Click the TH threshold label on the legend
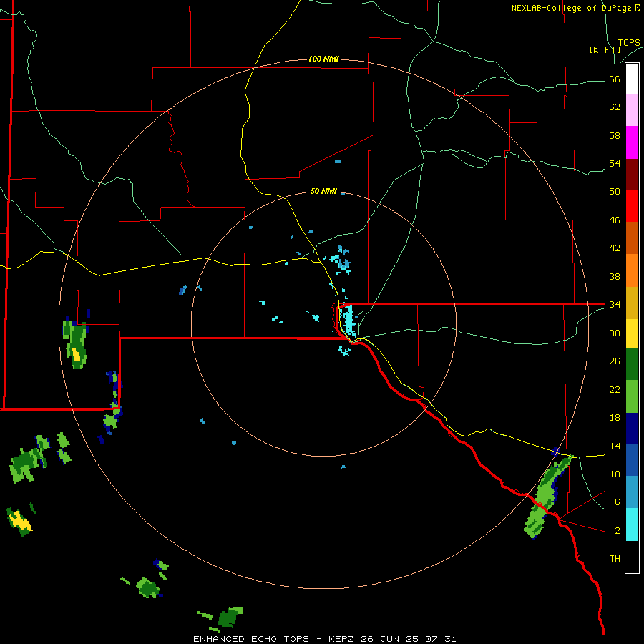 [x=615, y=559]
